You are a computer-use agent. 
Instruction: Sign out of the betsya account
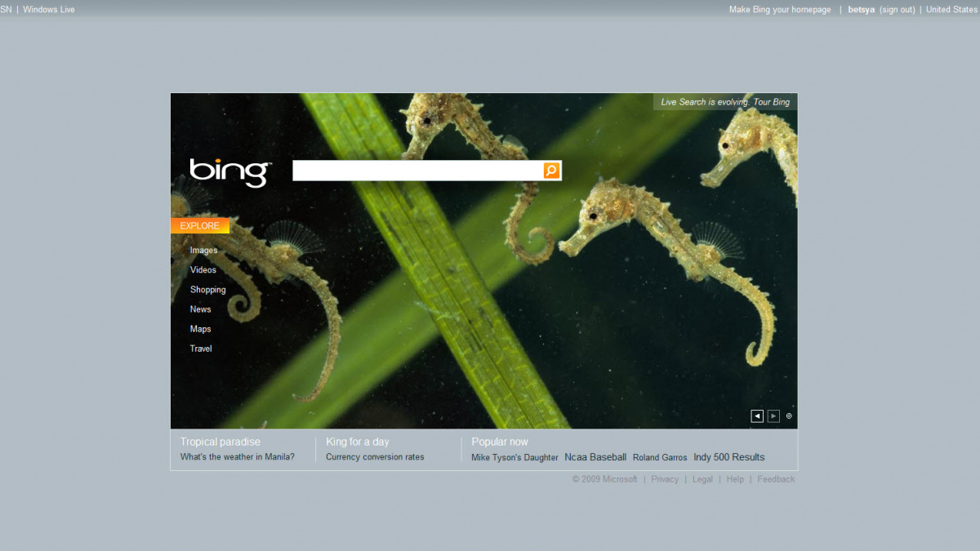point(897,10)
